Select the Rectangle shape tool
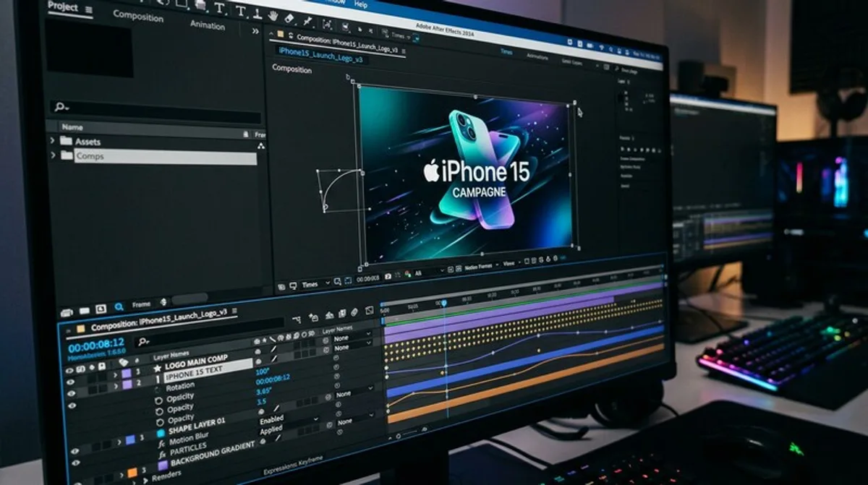 pyautogui.click(x=181, y=4)
